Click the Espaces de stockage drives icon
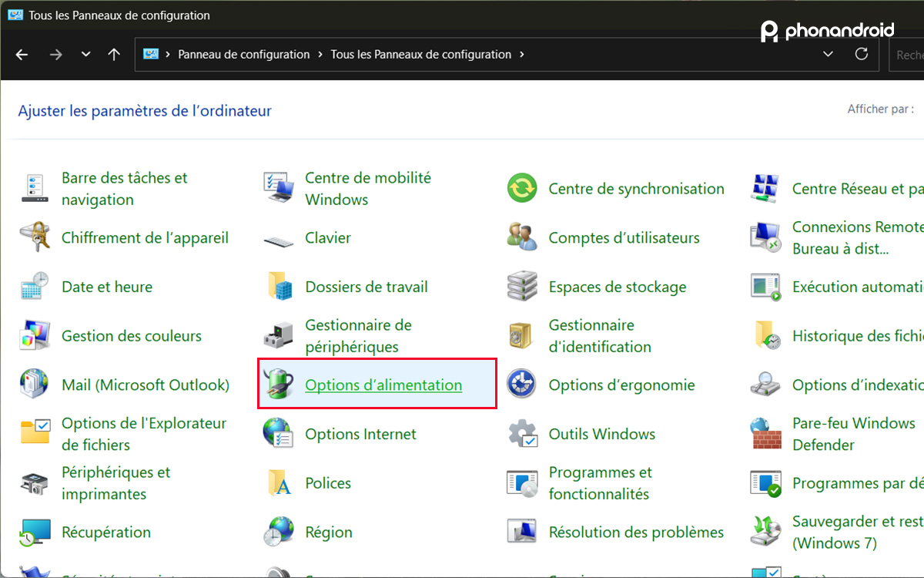Viewport: 924px width, 578px height. pos(522,287)
